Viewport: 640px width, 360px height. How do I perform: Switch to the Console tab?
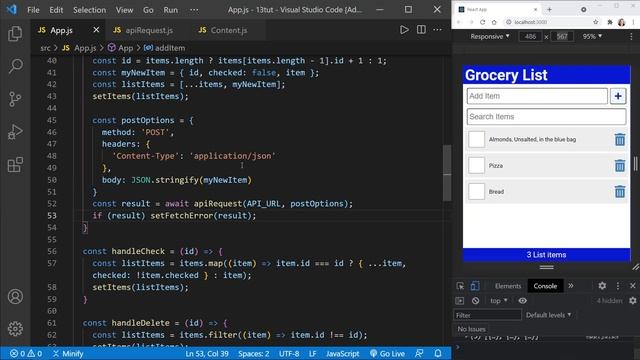pos(545,286)
